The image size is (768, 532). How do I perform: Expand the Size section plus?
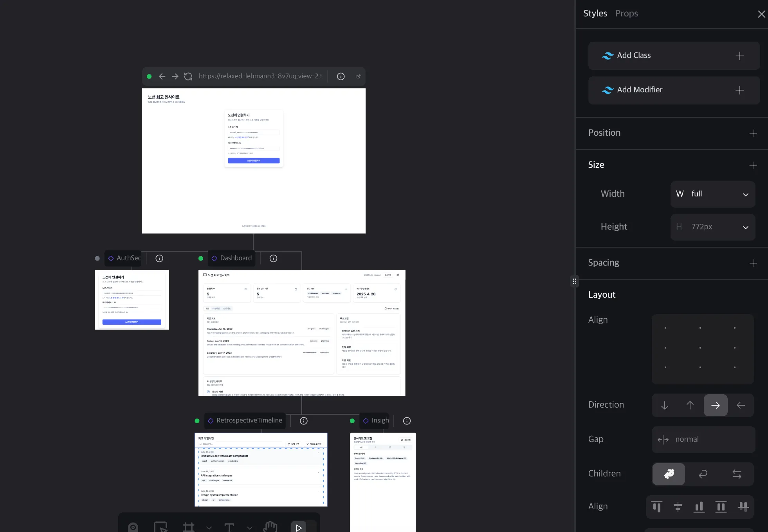click(753, 165)
